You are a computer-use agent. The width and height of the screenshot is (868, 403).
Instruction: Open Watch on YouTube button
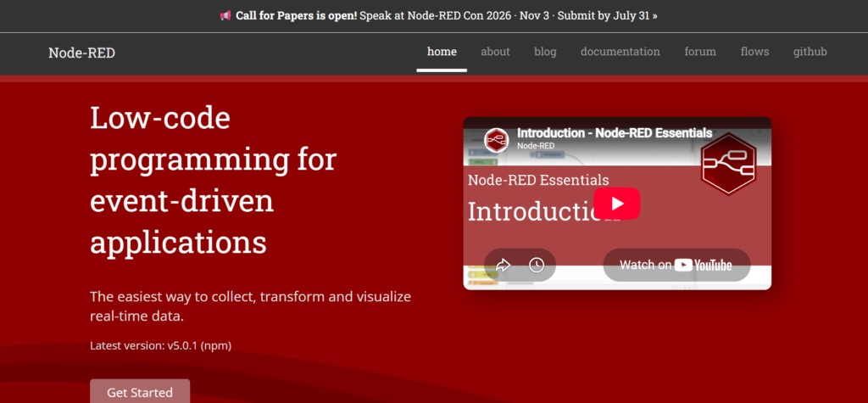[x=676, y=265]
